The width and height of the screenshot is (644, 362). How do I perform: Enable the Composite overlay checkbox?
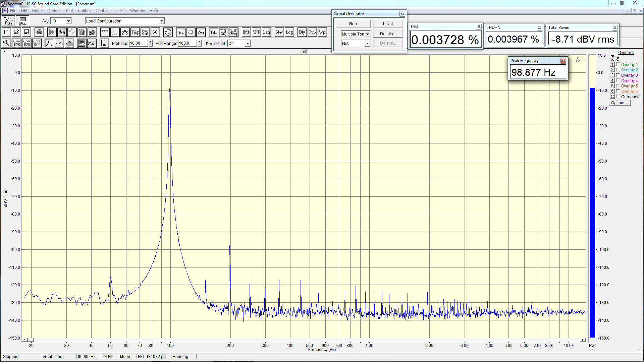click(618, 97)
